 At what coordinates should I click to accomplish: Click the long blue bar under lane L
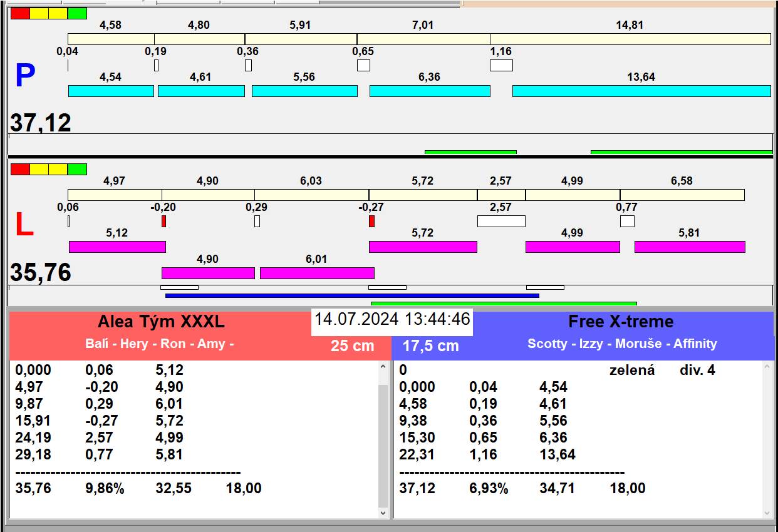click(x=351, y=295)
